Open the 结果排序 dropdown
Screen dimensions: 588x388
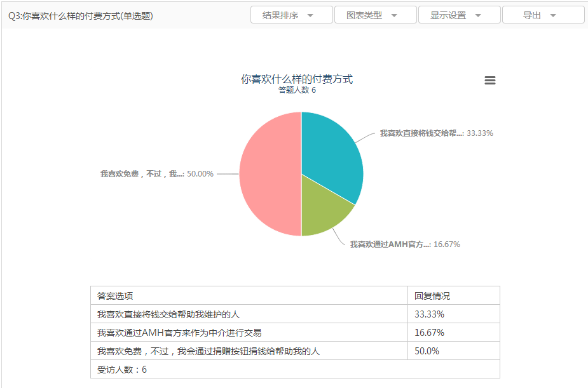[x=291, y=15]
